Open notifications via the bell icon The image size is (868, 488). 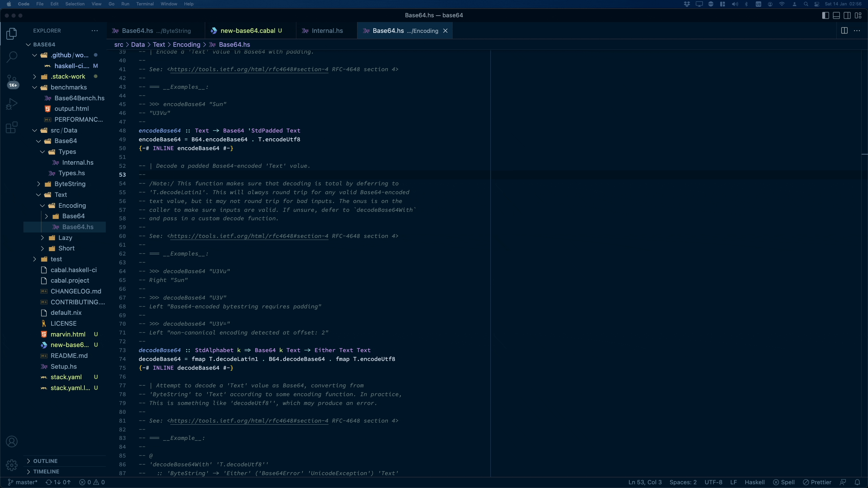pyautogui.click(x=858, y=482)
